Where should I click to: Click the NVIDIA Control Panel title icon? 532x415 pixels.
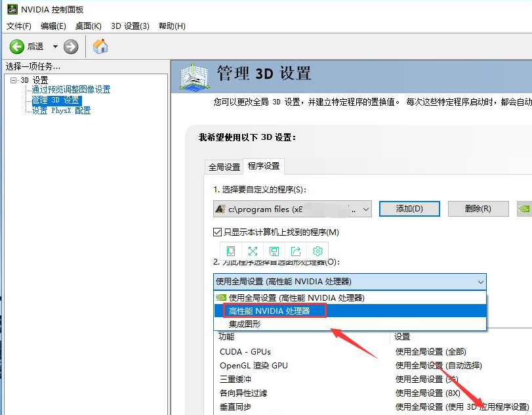12,9
